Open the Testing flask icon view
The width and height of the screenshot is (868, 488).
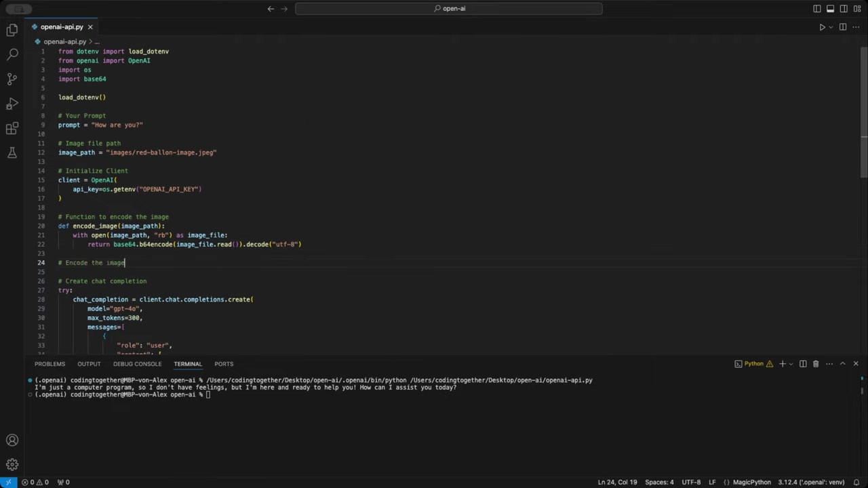[x=12, y=153]
